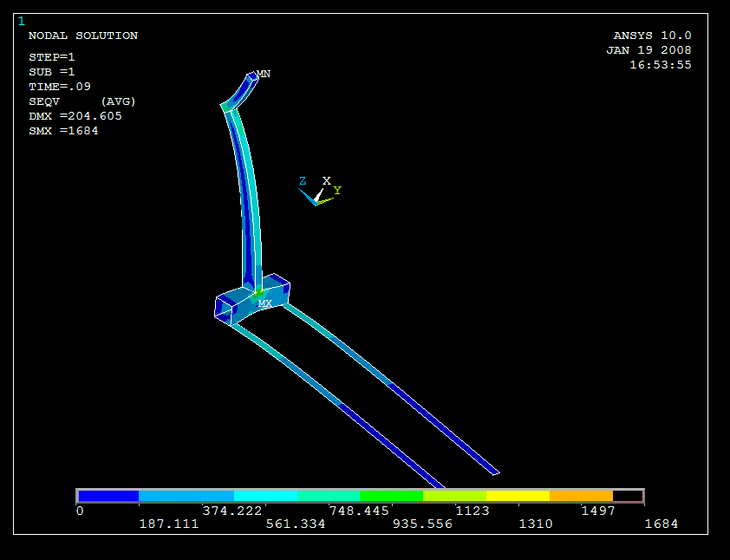Click the yellow legend color band
This screenshot has width=730, height=560.
pyautogui.click(x=518, y=496)
